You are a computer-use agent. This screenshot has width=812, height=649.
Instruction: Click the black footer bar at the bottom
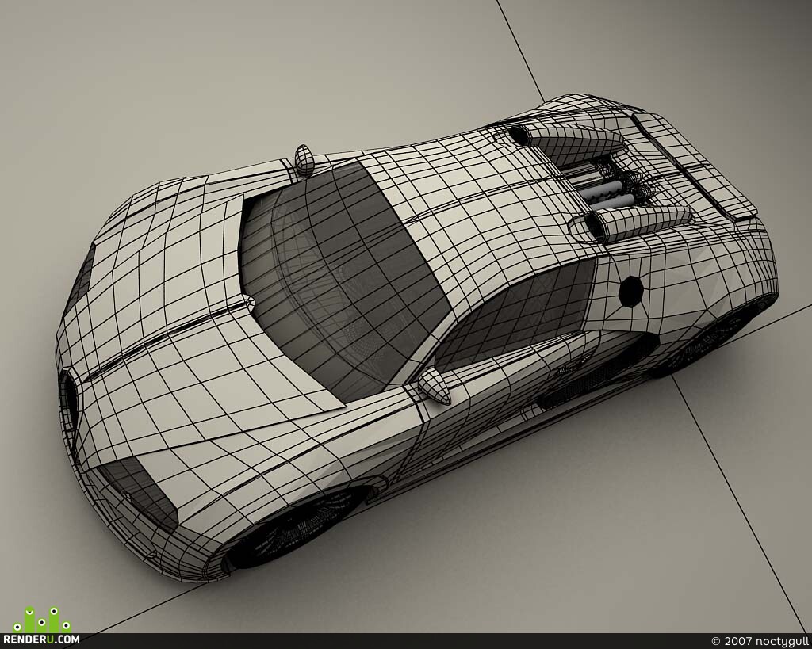point(406,641)
